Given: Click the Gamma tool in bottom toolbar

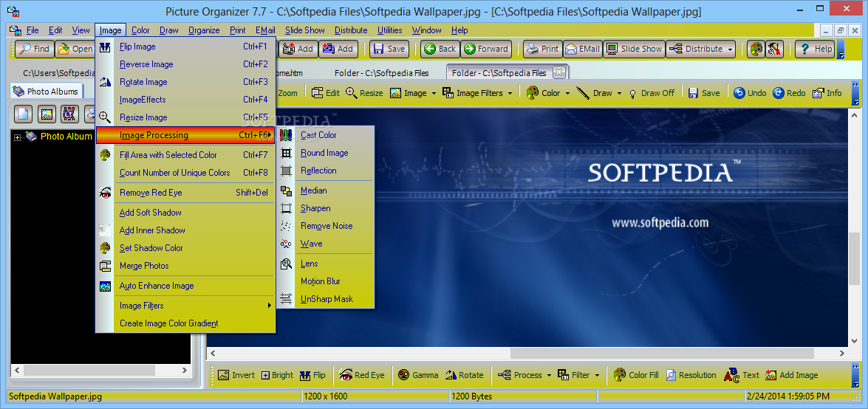Looking at the screenshot, I should click(x=418, y=375).
